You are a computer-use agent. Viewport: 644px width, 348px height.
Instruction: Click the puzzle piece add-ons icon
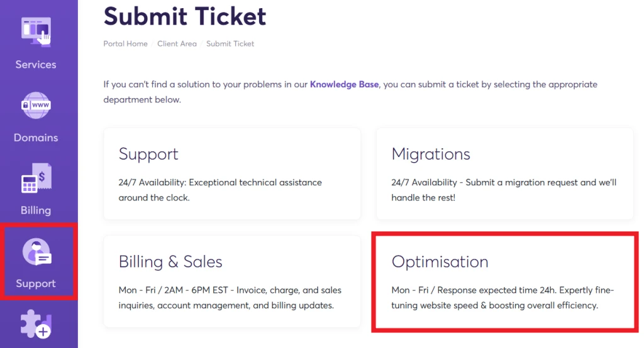[x=36, y=325]
